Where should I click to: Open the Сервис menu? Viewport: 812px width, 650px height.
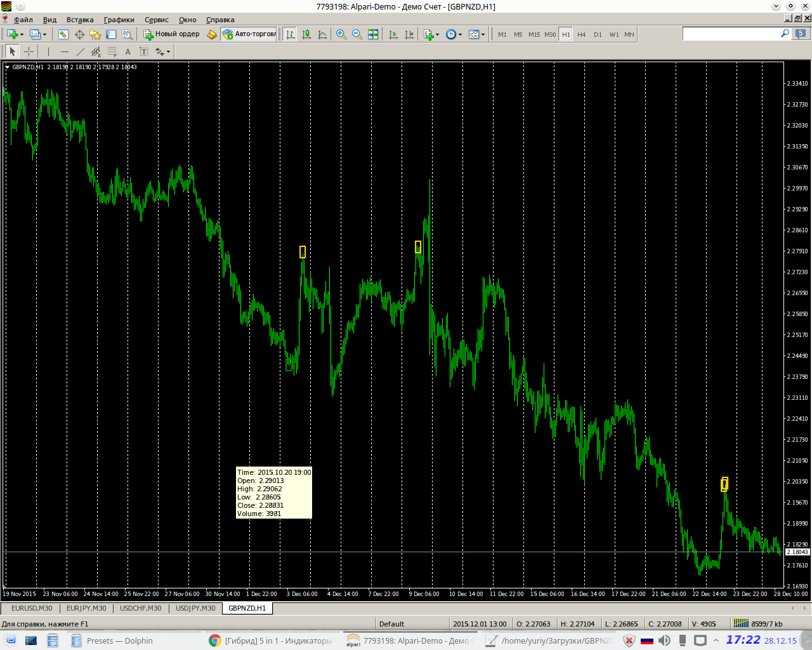pyautogui.click(x=157, y=20)
